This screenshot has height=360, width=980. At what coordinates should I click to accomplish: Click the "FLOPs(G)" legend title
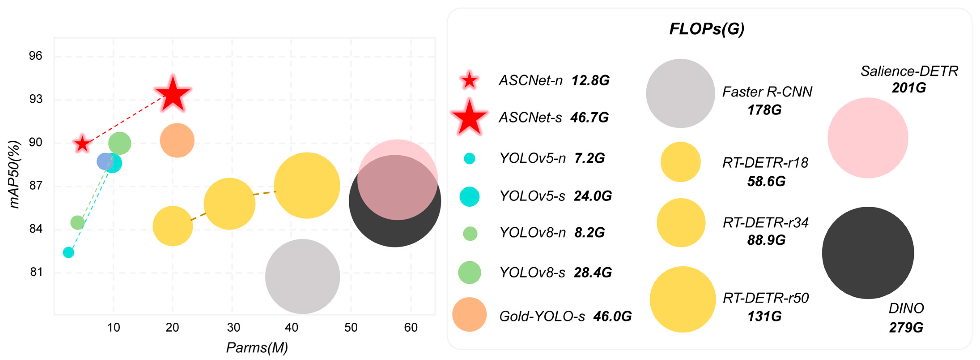(x=706, y=29)
